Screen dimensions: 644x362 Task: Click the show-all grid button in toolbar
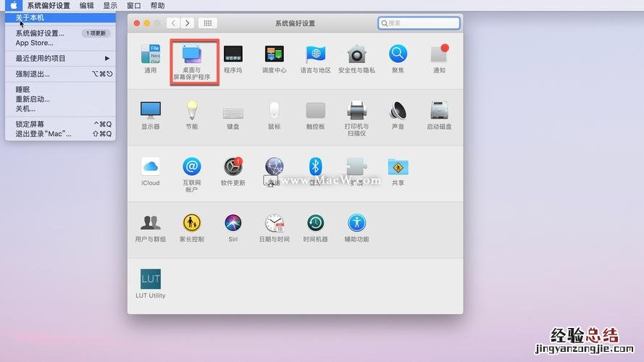(207, 23)
